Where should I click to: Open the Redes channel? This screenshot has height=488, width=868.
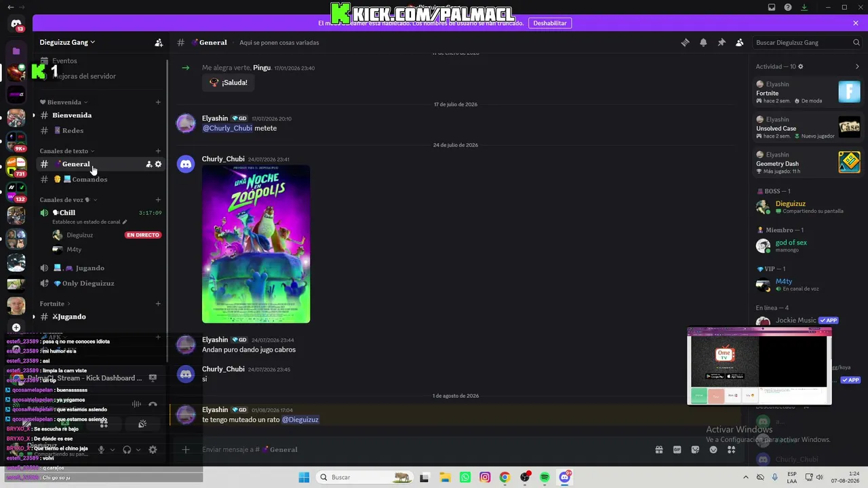coord(100,131)
